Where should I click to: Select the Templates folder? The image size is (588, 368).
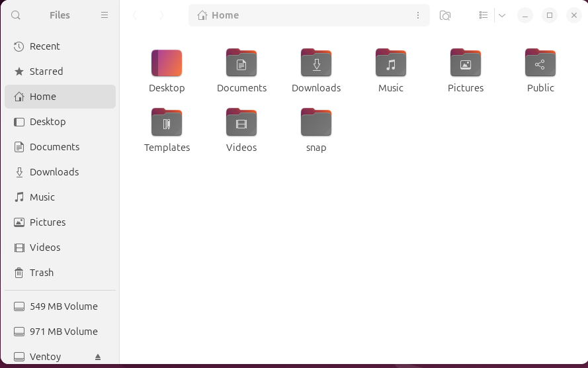point(167,123)
